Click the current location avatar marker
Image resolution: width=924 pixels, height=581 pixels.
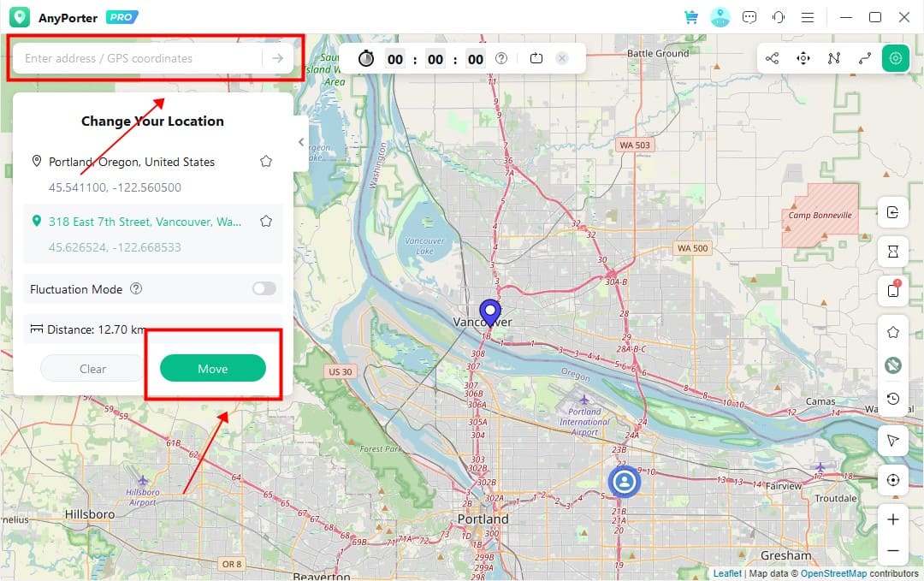pyautogui.click(x=624, y=482)
